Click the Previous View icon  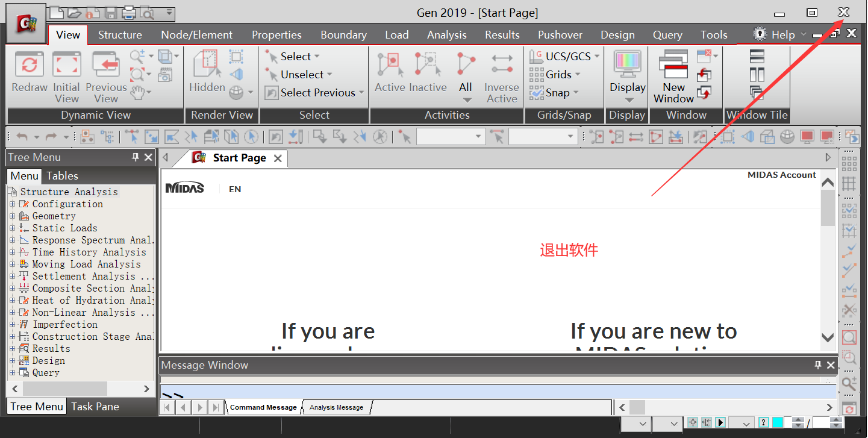[106, 64]
